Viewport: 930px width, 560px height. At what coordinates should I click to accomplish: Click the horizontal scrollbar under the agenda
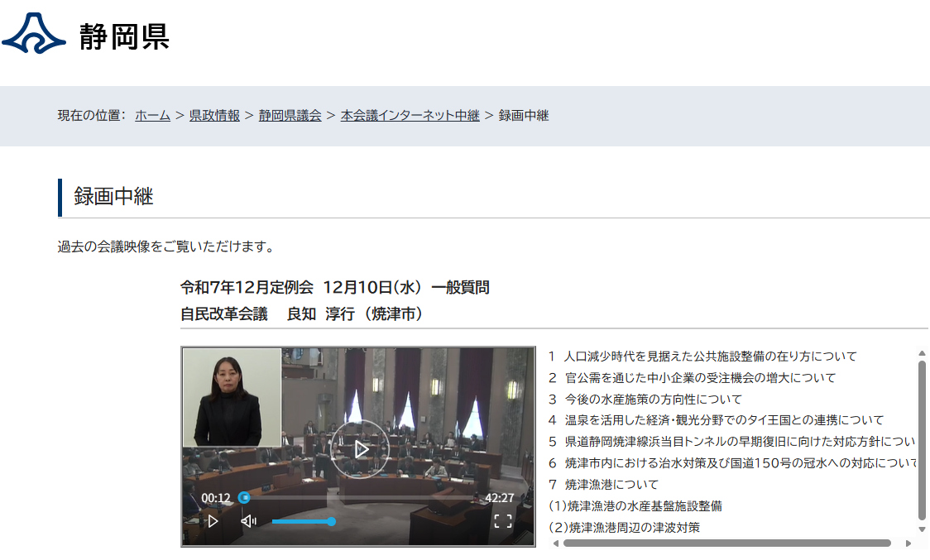click(x=726, y=543)
